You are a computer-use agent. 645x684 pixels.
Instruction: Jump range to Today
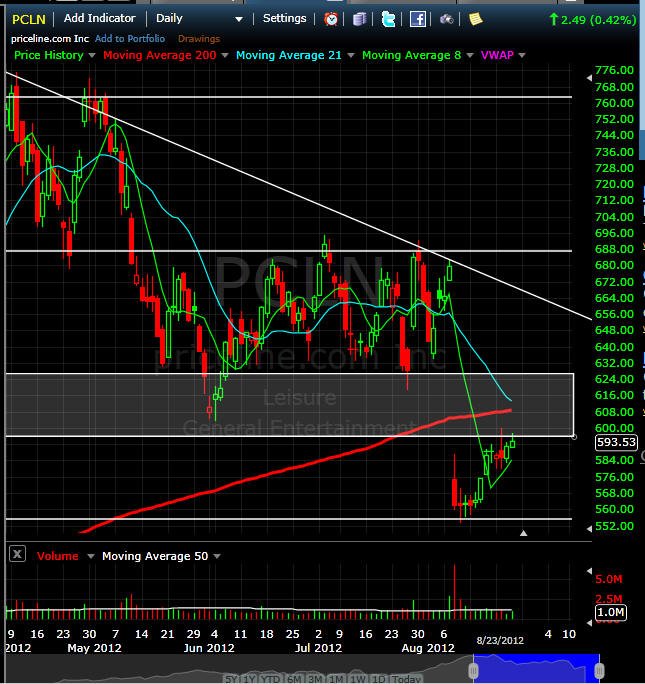tap(406, 679)
